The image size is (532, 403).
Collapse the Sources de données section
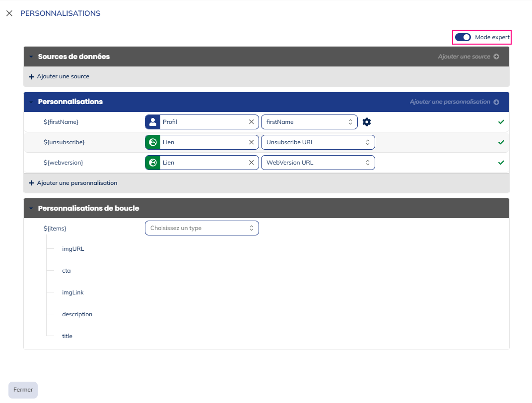click(31, 57)
